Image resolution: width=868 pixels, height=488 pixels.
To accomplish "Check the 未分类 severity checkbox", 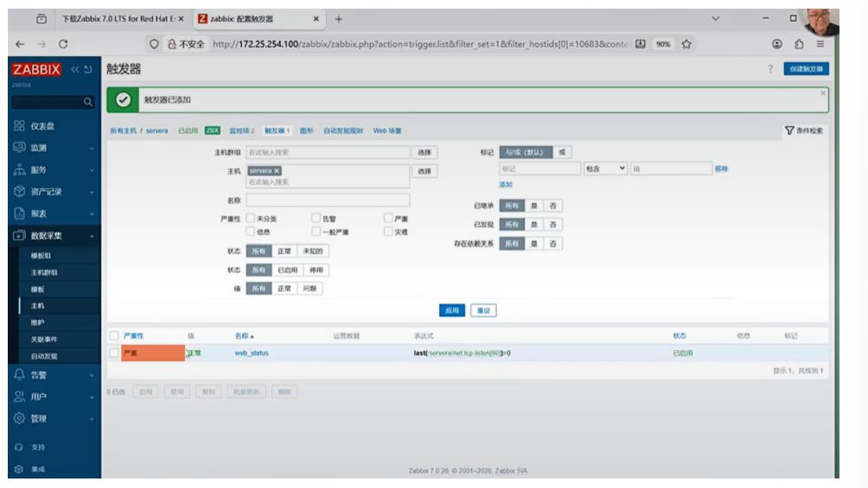I will pos(250,218).
